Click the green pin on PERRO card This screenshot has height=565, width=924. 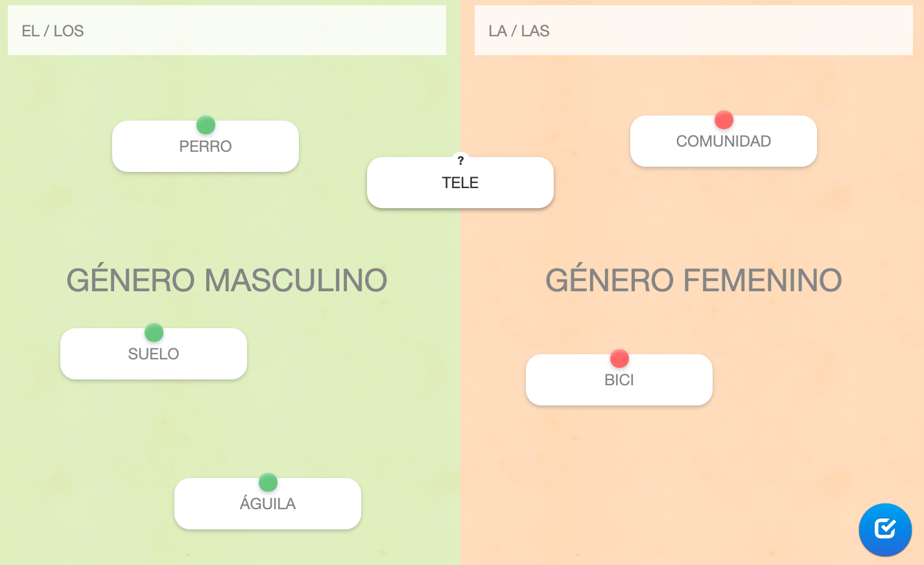click(x=206, y=125)
